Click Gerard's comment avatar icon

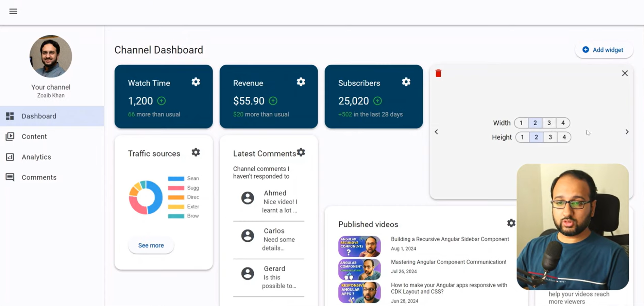click(x=248, y=273)
